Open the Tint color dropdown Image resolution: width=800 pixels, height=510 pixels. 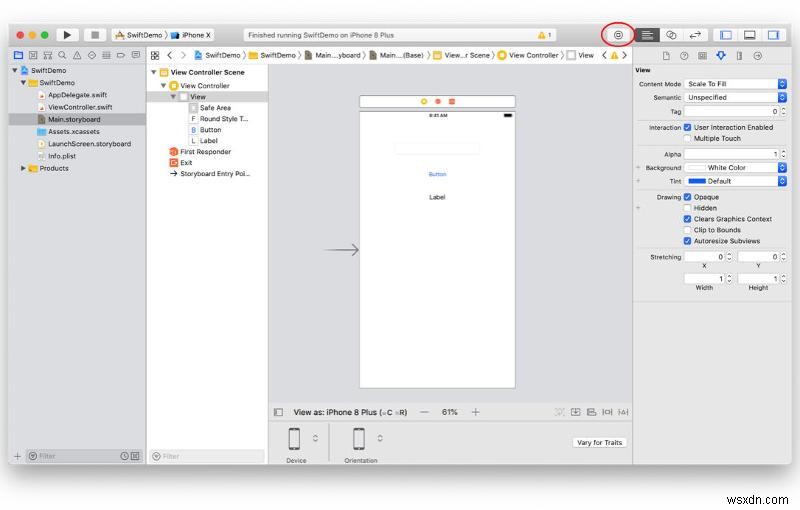click(x=782, y=181)
